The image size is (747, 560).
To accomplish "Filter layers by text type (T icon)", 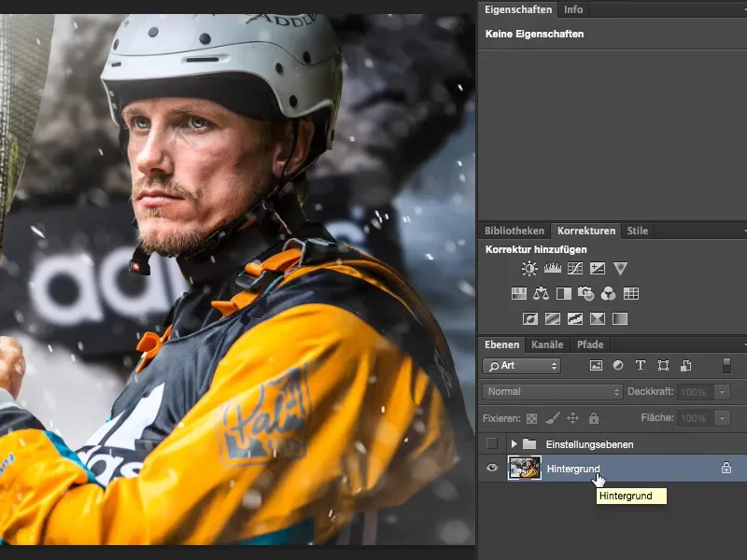I will (641, 366).
